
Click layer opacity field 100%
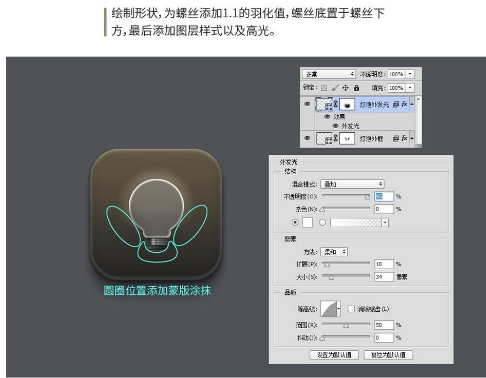(397, 74)
